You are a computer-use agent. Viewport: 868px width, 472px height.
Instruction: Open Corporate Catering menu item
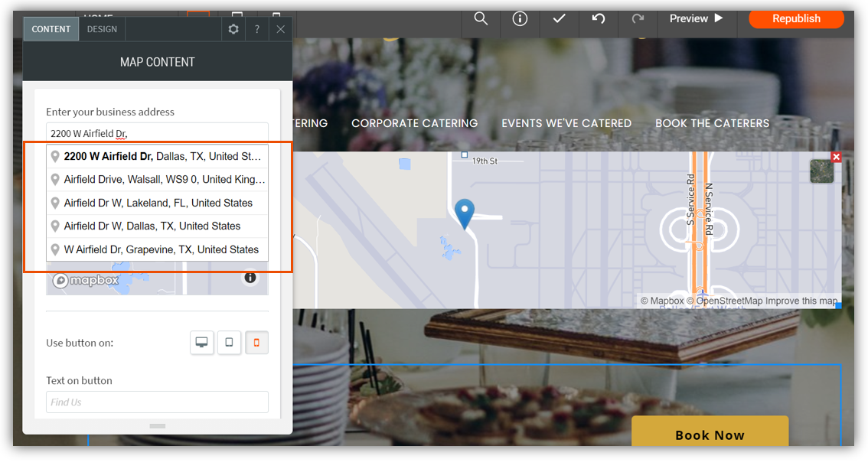point(414,123)
